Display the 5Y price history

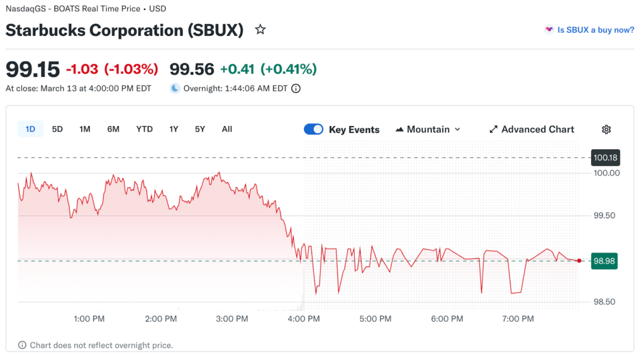click(200, 129)
